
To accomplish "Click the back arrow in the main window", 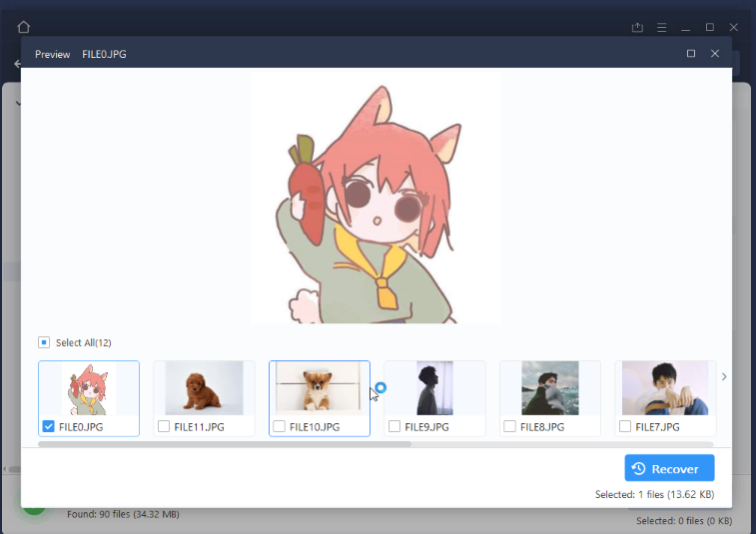I will click(17, 64).
